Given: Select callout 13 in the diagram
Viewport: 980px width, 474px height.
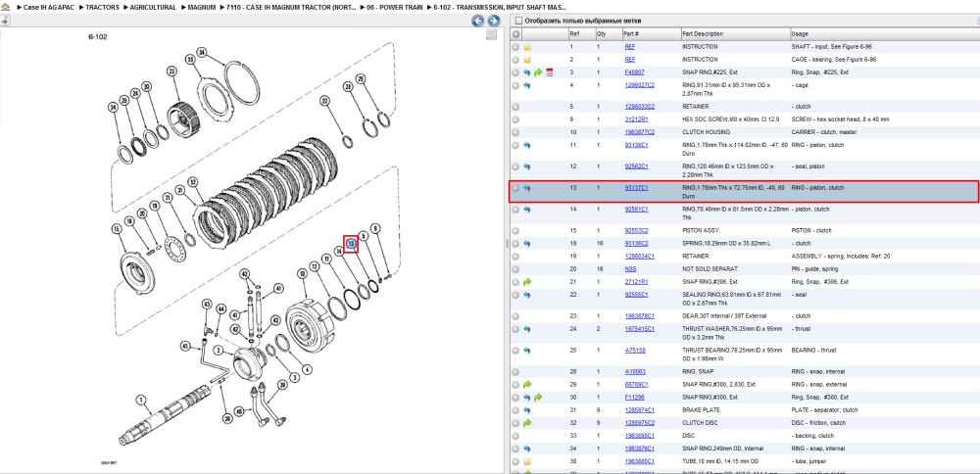Looking at the screenshot, I should (351, 243).
